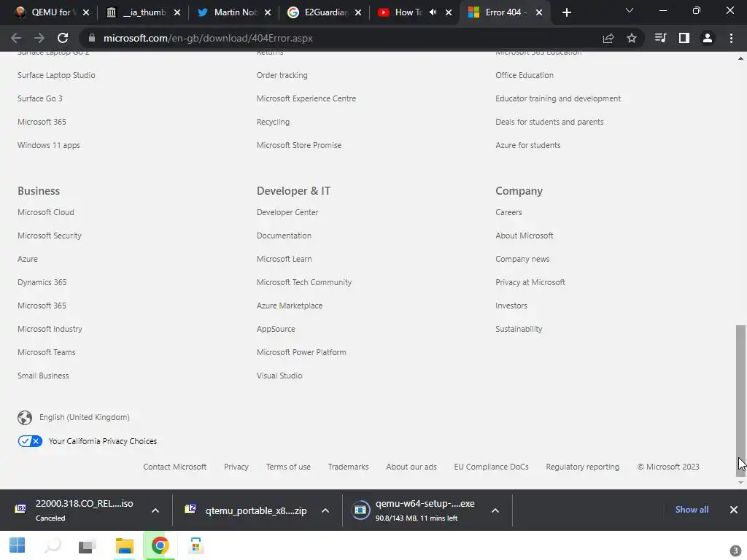Mute the How To YouTube tab audio

point(433,12)
